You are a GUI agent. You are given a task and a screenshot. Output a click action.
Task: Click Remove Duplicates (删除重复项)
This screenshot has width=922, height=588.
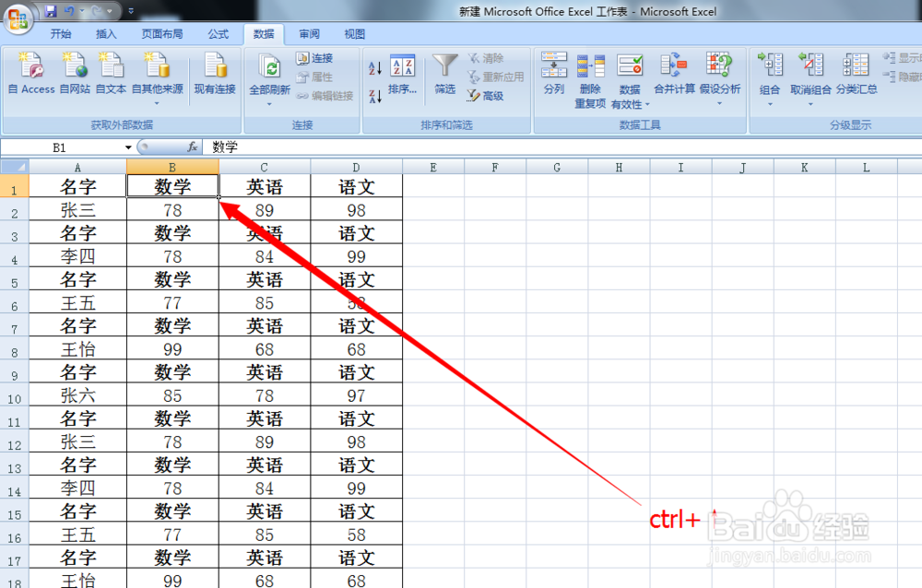590,81
